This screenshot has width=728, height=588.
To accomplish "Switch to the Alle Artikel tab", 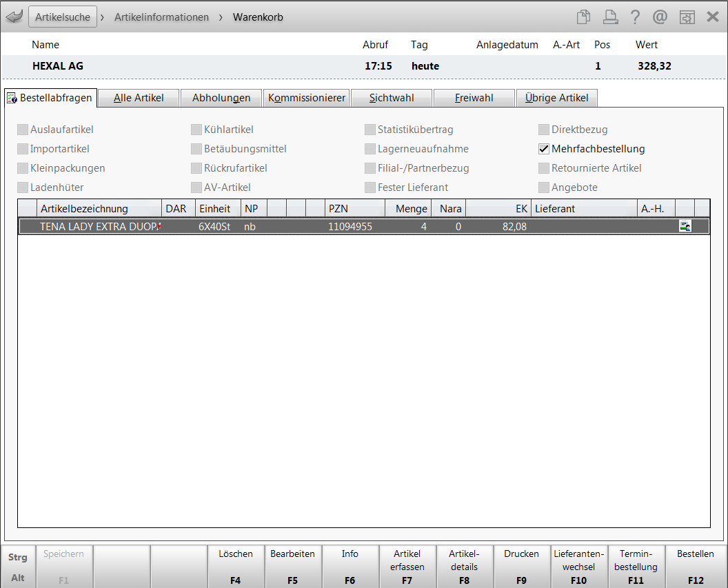I will 139,98.
